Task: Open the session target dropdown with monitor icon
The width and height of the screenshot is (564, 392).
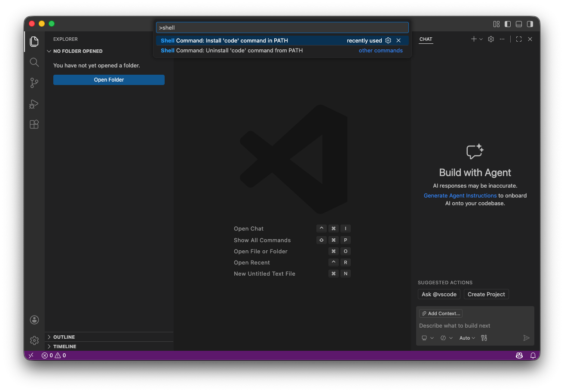Action: click(x=427, y=338)
